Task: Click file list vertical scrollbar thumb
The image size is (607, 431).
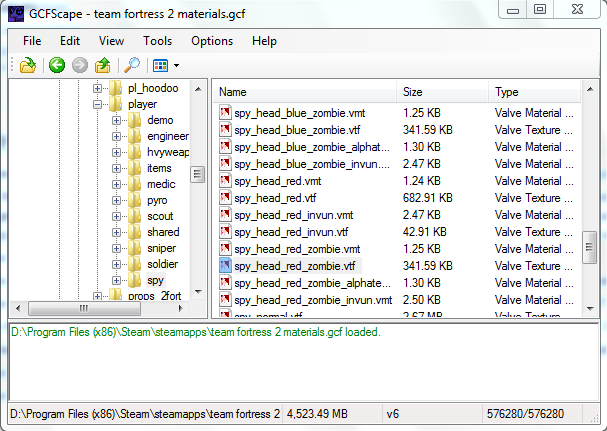Action: click(x=589, y=247)
